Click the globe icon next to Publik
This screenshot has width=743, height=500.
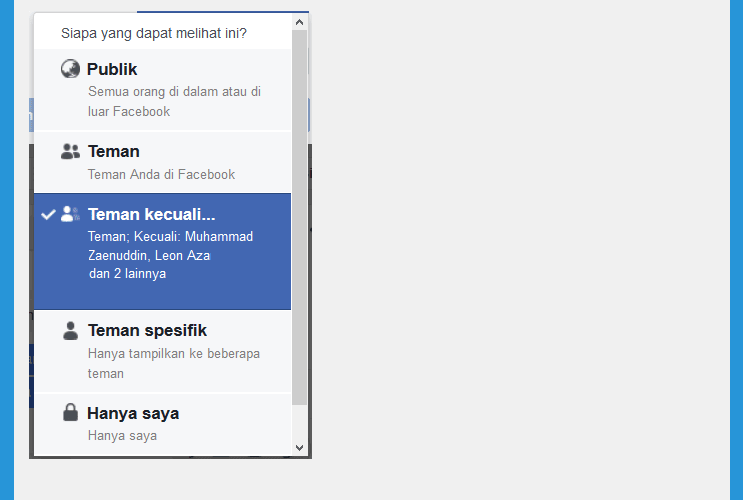[x=70, y=69]
